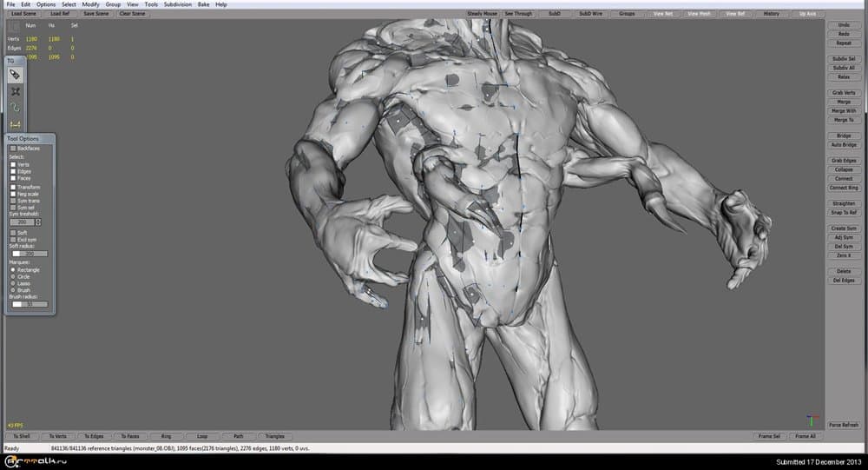Click the 'Ready' status bar text

pyautogui.click(x=11, y=448)
